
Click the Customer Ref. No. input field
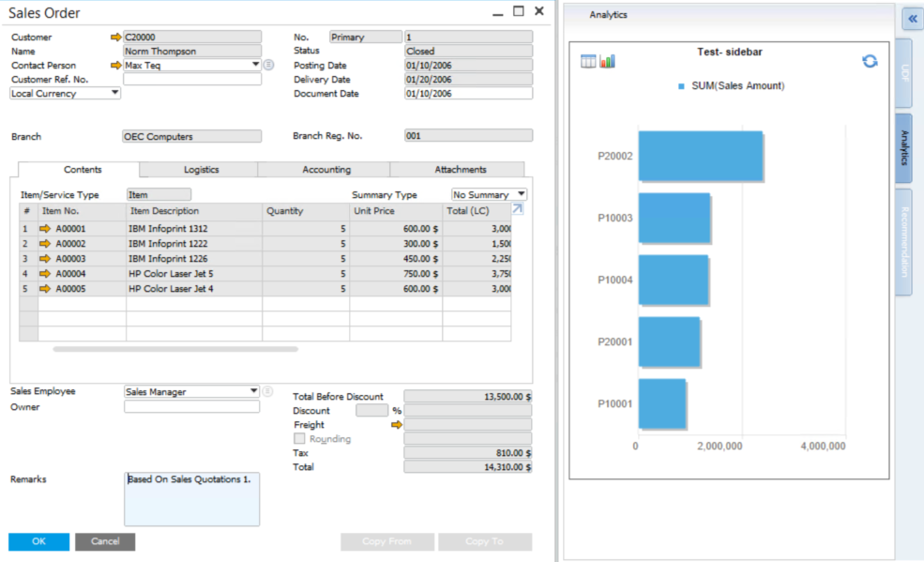(x=192, y=80)
